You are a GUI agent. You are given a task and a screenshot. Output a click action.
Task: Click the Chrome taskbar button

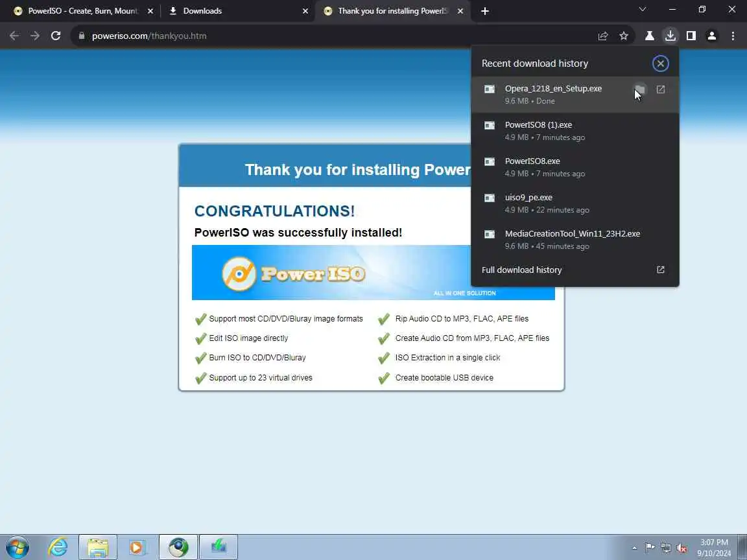pos(178,548)
